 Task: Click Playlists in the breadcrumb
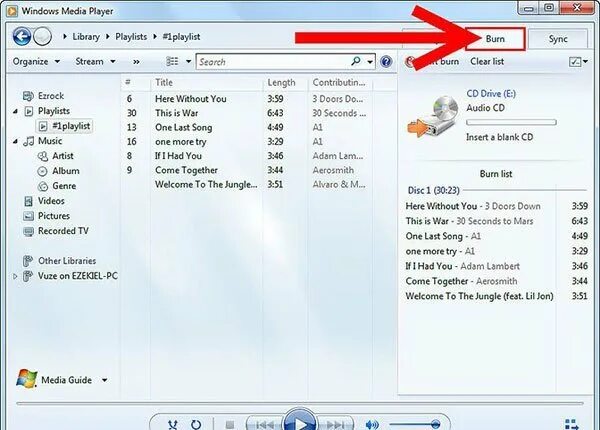tap(131, 37)
